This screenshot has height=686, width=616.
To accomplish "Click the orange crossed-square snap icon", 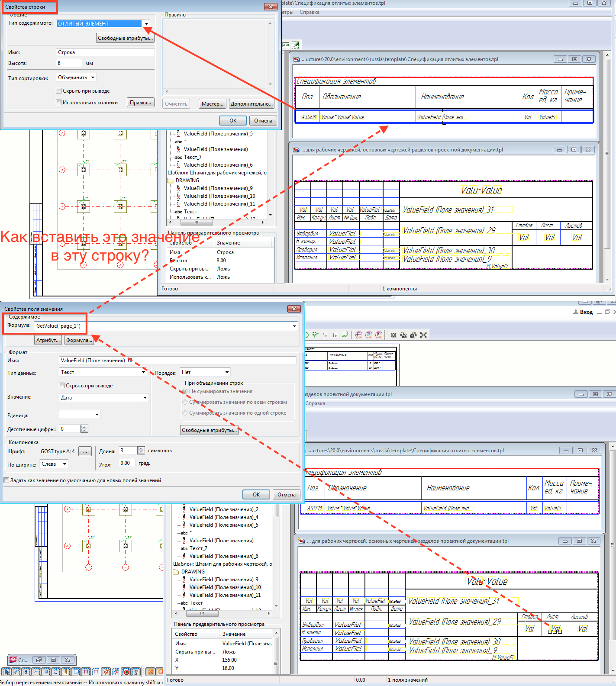I will click(x=150, y=672).
